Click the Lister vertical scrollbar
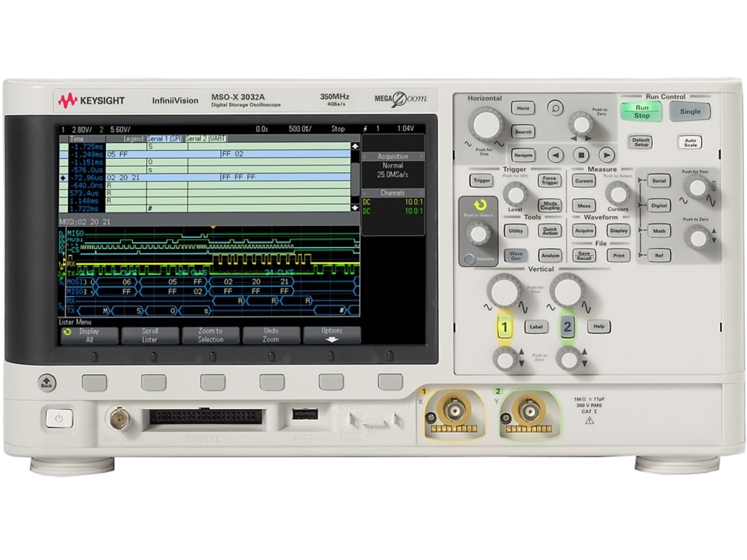Image resolution: width=747 pixels, height=560 pixels. (x=355, y=177)
